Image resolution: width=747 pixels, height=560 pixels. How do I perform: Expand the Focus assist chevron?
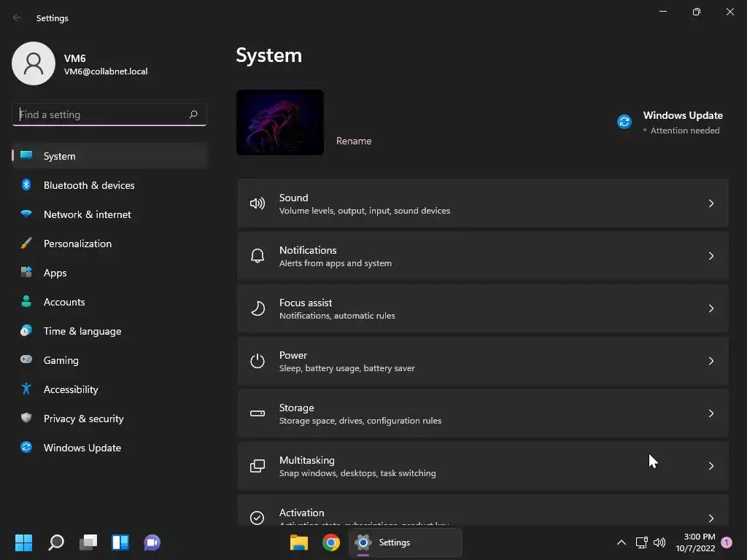click(711, 308)
